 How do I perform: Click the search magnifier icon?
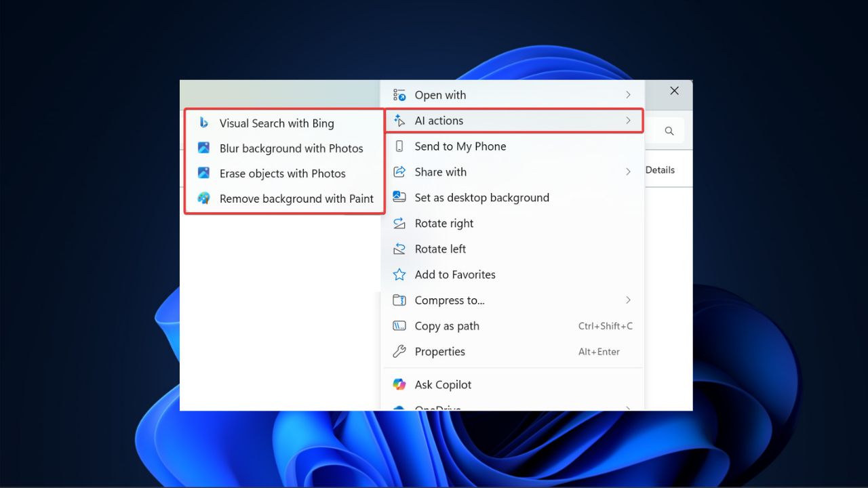[669, 131]
